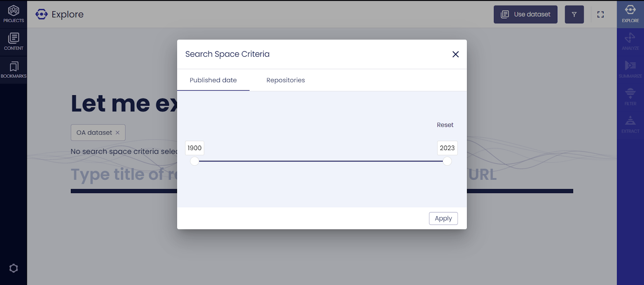This screenshot has width=644, height=285.
Task: Click the Reset link
Action: click(x=445, y=125)
